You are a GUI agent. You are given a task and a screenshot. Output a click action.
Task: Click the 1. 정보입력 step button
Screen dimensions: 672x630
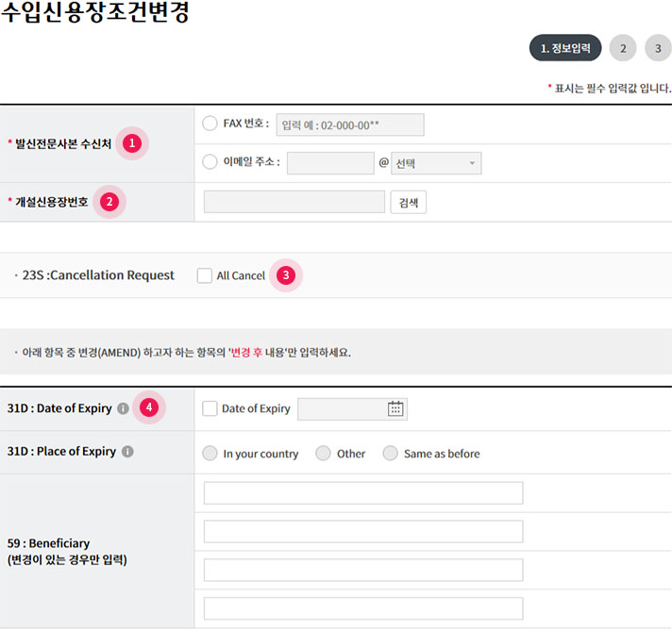(x=565, y=48)
